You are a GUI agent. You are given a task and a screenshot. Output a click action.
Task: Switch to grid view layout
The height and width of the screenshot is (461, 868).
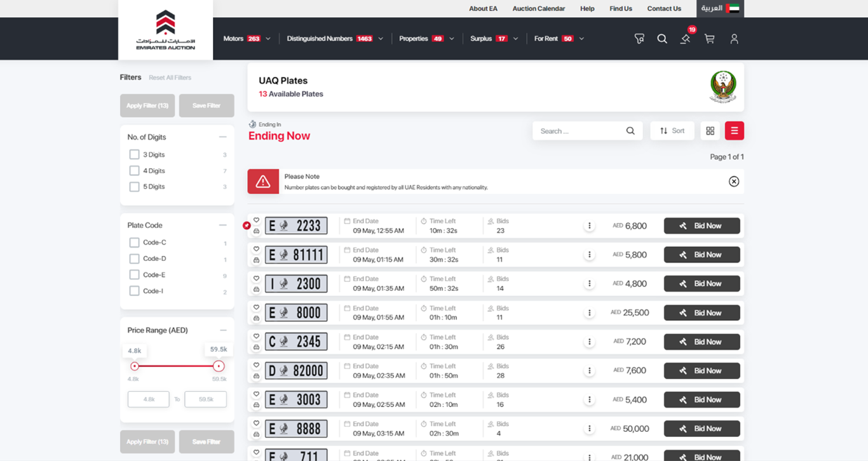coord(710,130)
